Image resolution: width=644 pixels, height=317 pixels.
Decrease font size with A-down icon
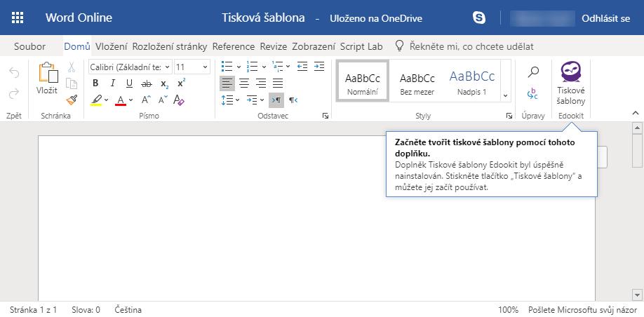click(163, 100)
